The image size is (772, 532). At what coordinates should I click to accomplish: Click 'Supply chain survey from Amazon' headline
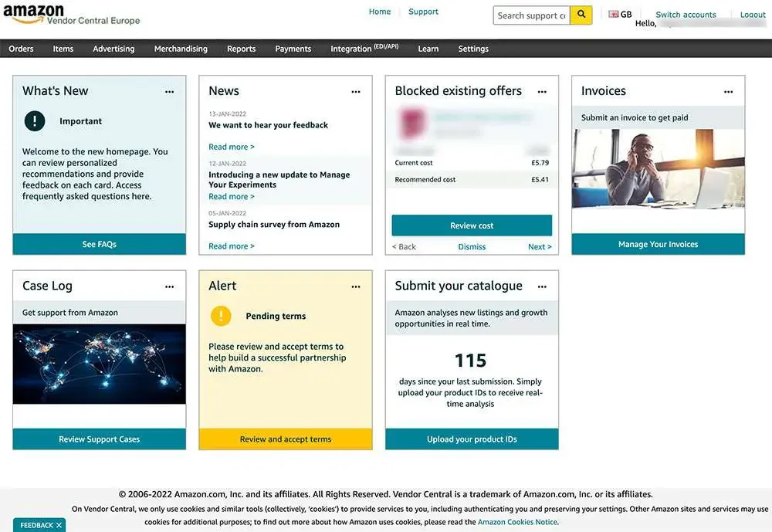pos(274,225)
